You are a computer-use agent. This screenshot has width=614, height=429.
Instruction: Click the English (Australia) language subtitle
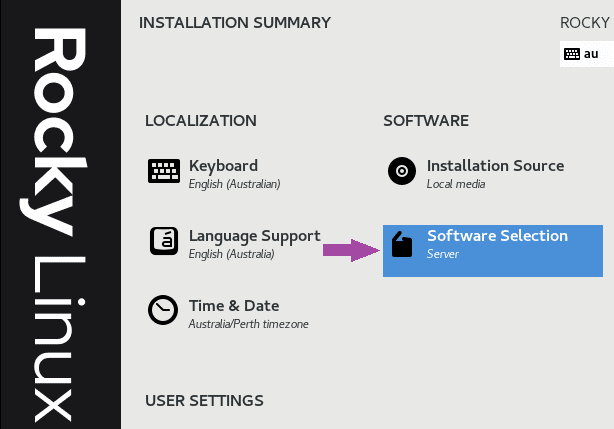point(231,254)
